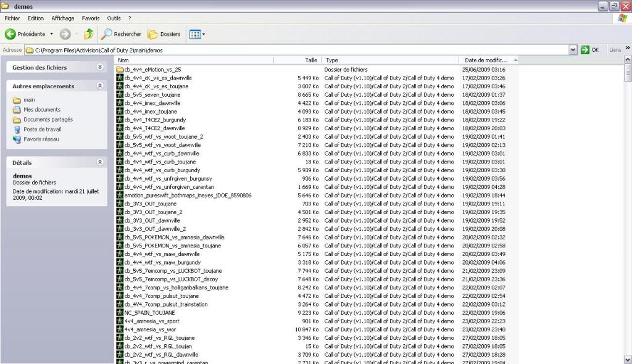The width and height of the screenshot is (632, 364).
Task: Open the Affichage menu
Action: [x=62, y=18]
